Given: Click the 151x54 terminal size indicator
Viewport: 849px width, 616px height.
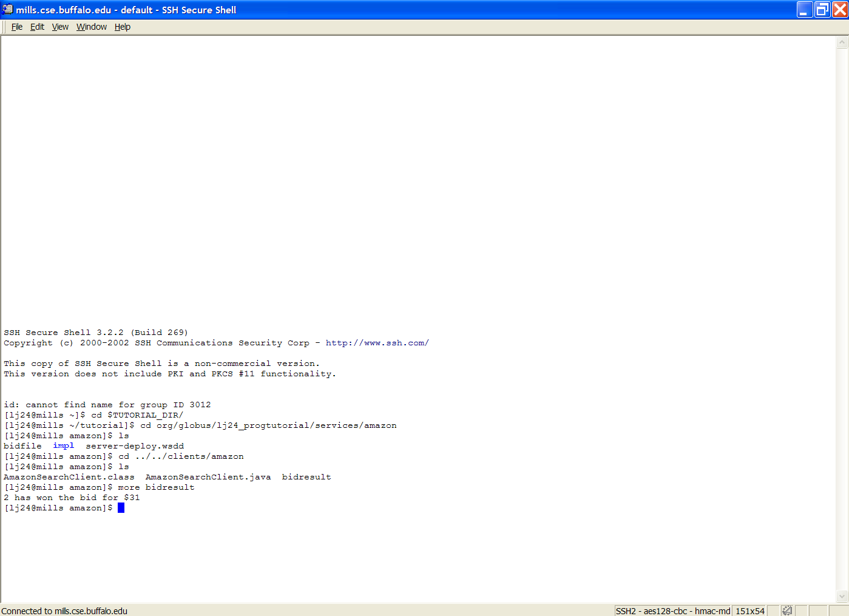Looking at the screenshot, I should coord(749,611).
